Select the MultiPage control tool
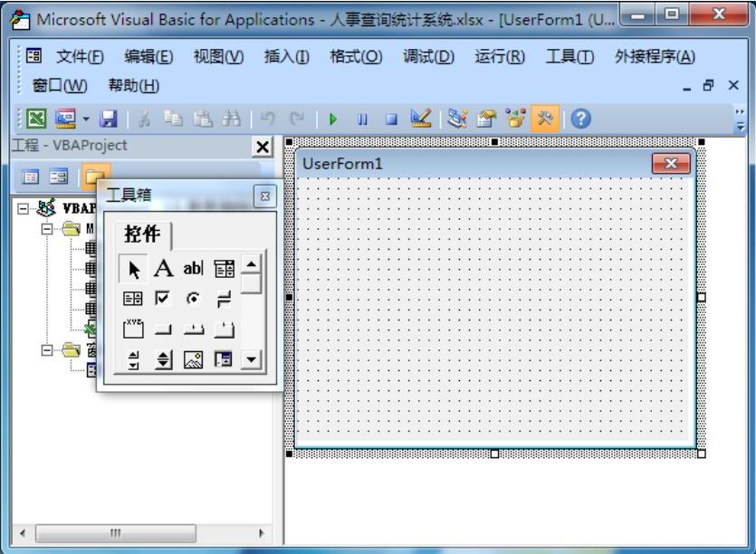756x554 pixels. (225, 330)
